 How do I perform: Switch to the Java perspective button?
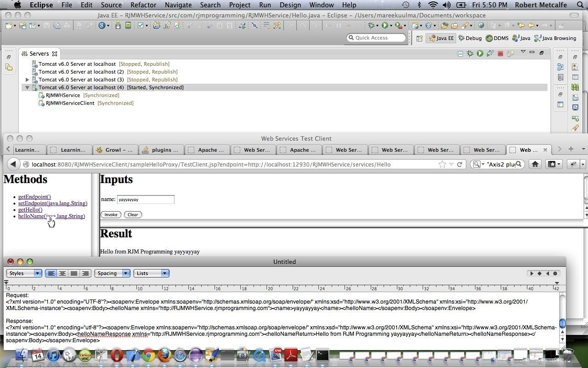pyautogui.click(x=521, y=38)
